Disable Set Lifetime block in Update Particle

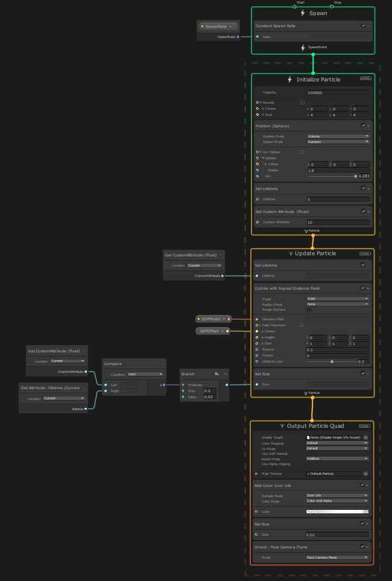tap(362, 265)
